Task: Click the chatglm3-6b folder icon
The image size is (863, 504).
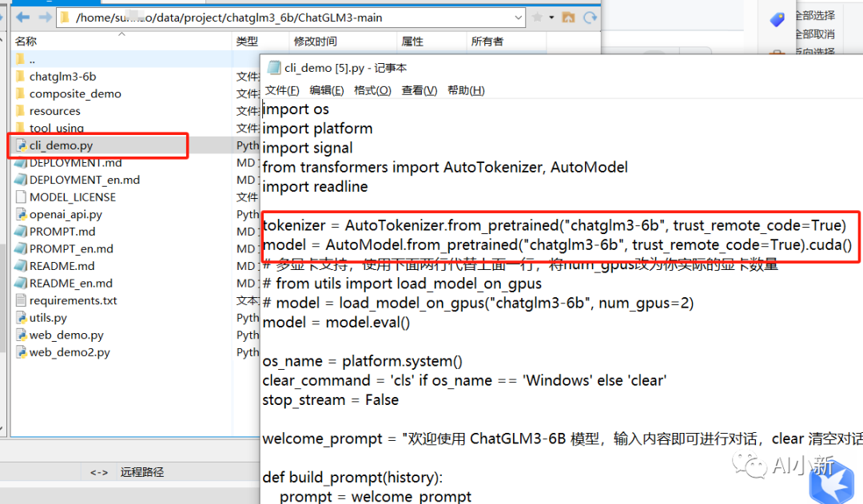Action: click(20, 76)
